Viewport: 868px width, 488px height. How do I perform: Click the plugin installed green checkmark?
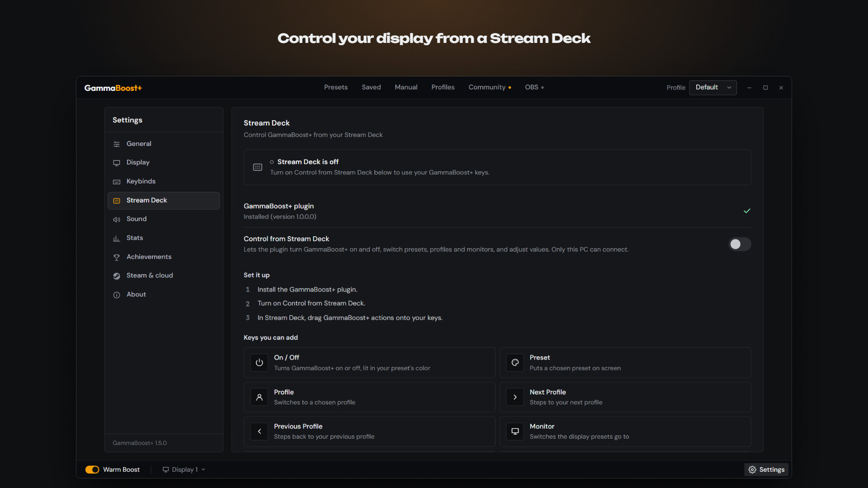click(747, 211)
